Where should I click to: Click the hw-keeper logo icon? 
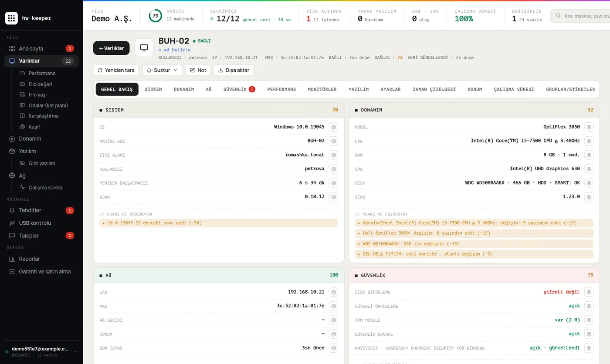click(x=11, y=18)
